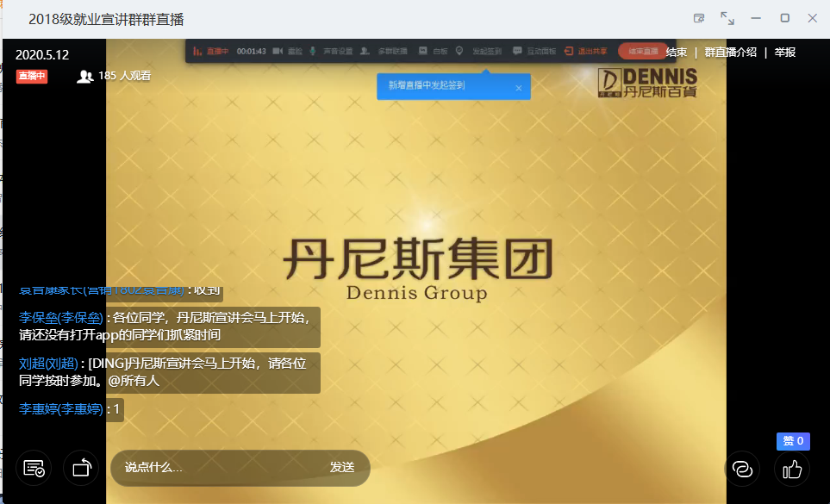Screen dimensions: 830x504
Task: Click the 结束 link at top right
Action: tap(677, 53)
